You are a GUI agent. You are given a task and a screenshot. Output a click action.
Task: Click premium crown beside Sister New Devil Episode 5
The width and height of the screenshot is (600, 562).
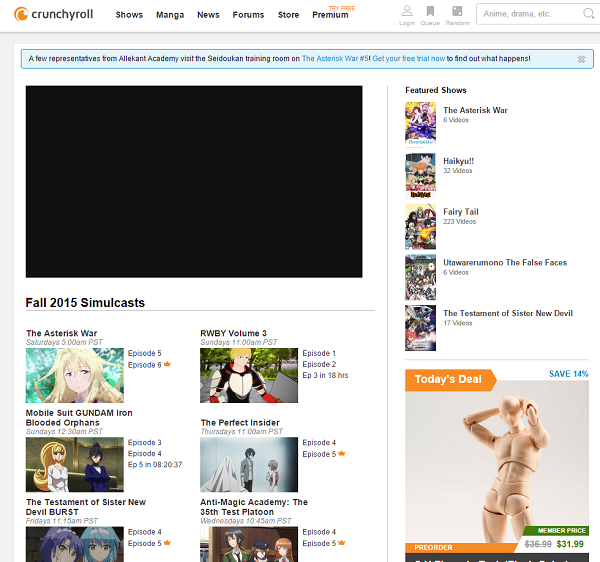click(x=167, y=542)
